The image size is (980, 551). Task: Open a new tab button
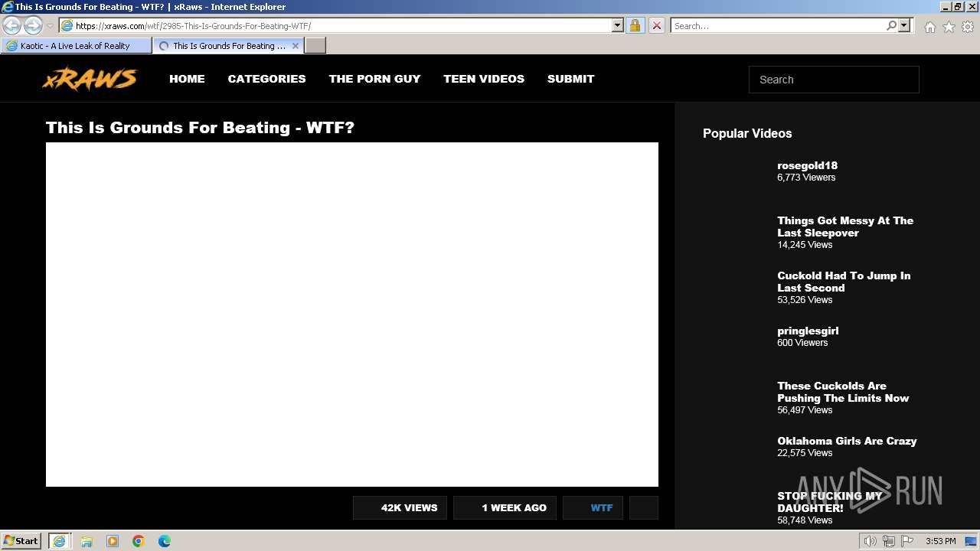(315, 46)
